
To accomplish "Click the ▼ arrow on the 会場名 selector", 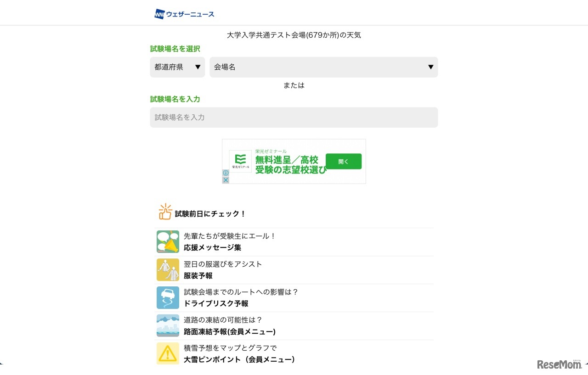I will (x=430, y=67).
